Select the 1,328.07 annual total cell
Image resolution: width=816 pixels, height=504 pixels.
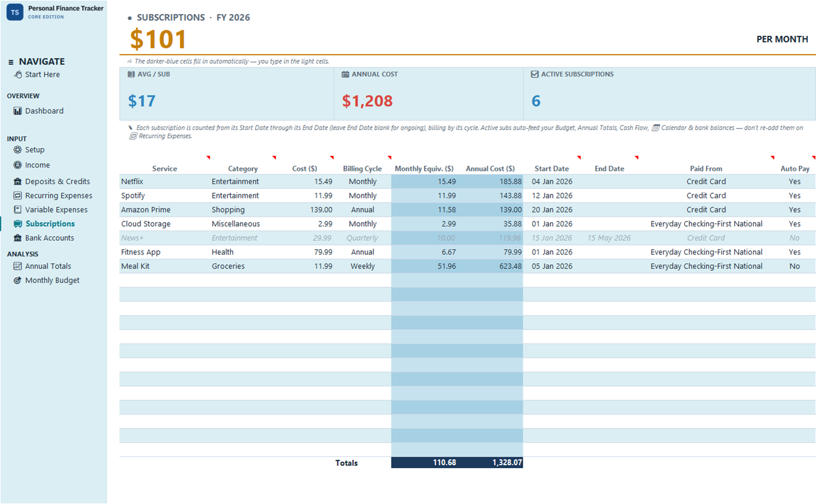pyautogui.click(x=490, y=463)
